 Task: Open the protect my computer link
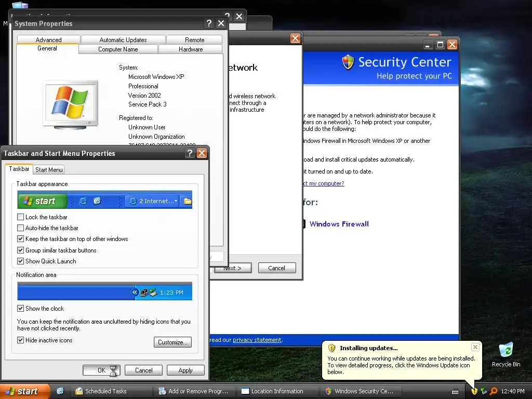tap(324, 183)
